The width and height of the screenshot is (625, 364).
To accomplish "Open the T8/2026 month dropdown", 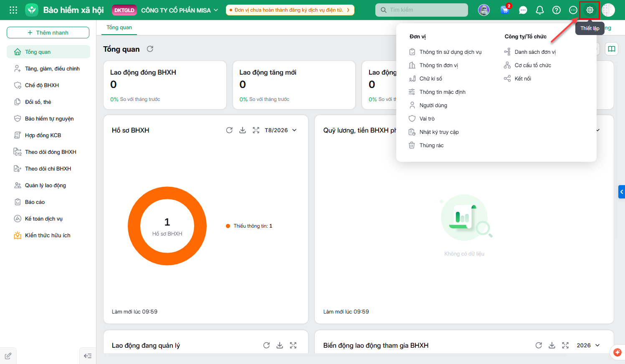I will coord(281,130).
